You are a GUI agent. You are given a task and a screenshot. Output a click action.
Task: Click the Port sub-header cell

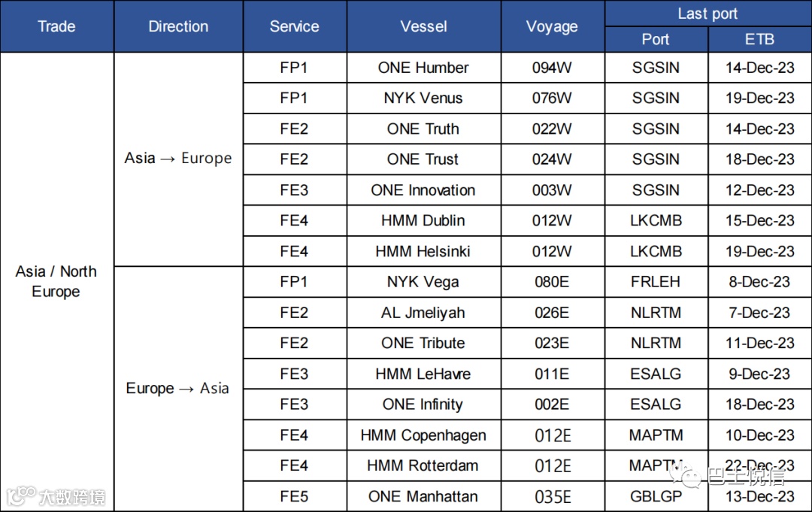(656, 39)
